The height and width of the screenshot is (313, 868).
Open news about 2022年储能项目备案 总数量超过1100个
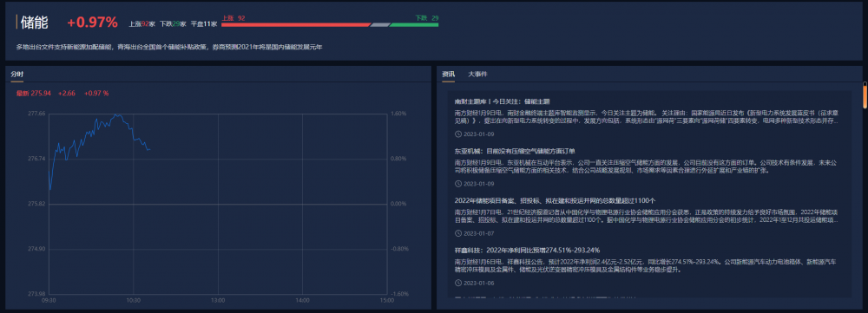click(556, 200)
